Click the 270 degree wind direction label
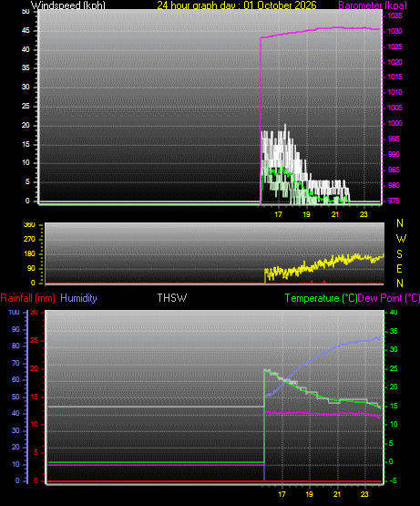Screen dimensions: 420x506 (29, 240)
